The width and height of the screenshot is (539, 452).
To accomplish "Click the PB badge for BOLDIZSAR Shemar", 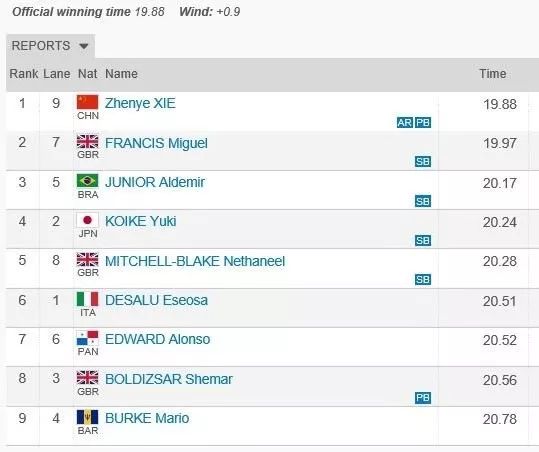I will pos(423,398).
